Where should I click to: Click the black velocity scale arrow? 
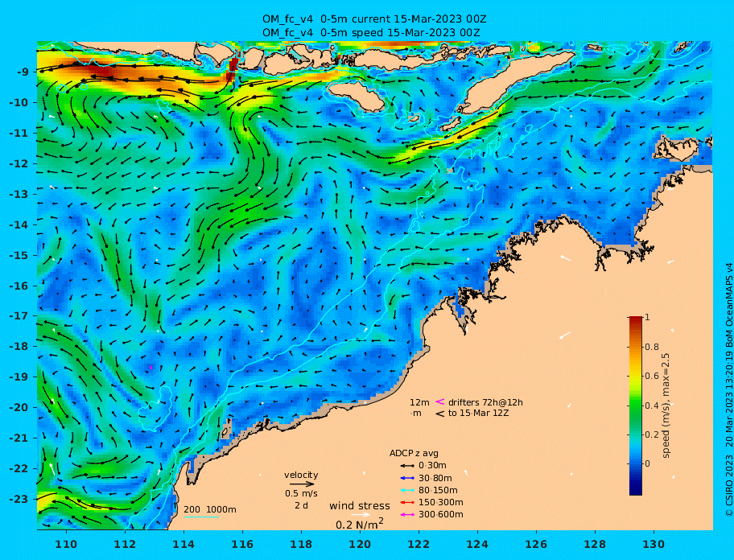(302, 484)
